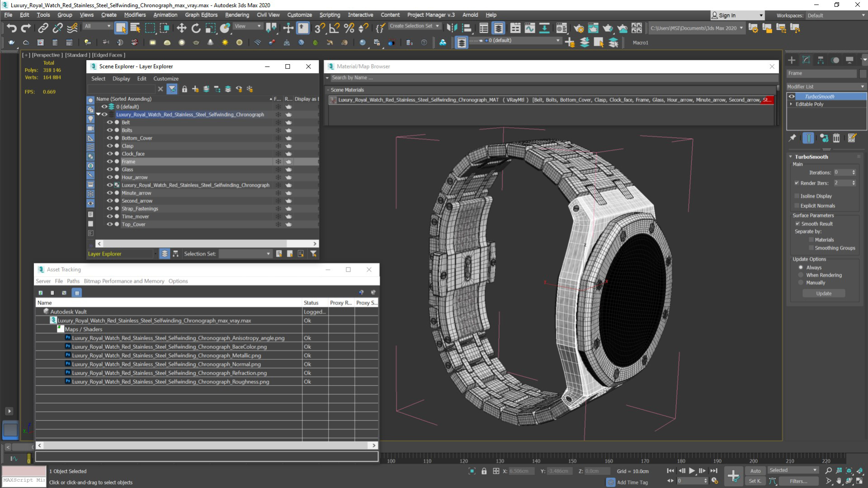Screen dimensions: 868x488
Task: Activate the Select and Move tool
Action: pyautogui.click(x=181, y=28)
